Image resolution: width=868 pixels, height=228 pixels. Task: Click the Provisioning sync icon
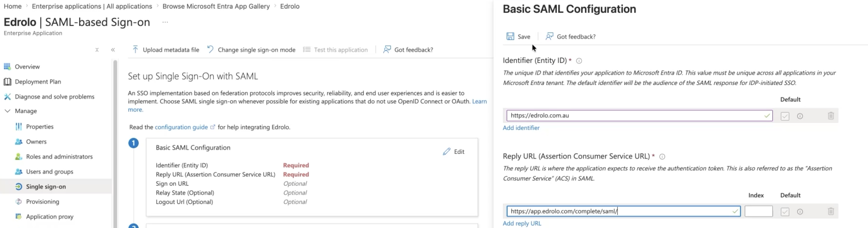[18, 202]
